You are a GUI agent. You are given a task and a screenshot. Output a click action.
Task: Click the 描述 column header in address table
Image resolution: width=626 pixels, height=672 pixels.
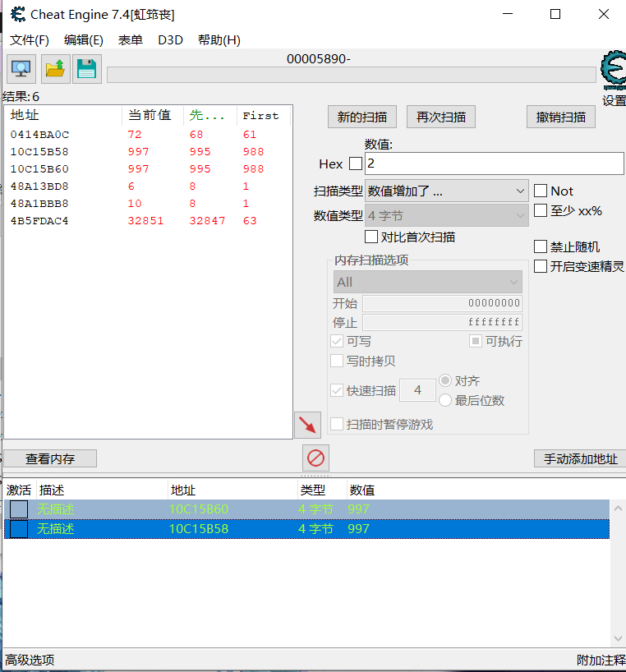[x=103, y=490]
